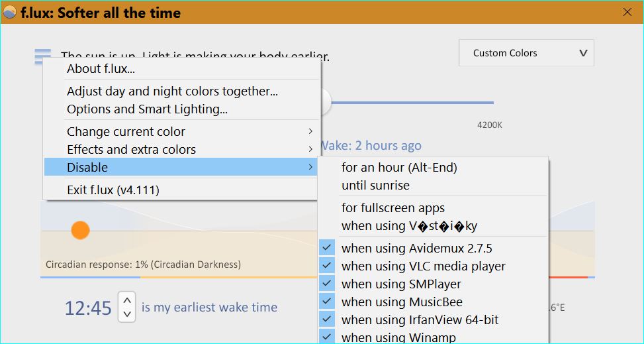This screenshot has height=344, width=644.
Task: Click the orange sun marker on graph
Action: click(80, 230)
